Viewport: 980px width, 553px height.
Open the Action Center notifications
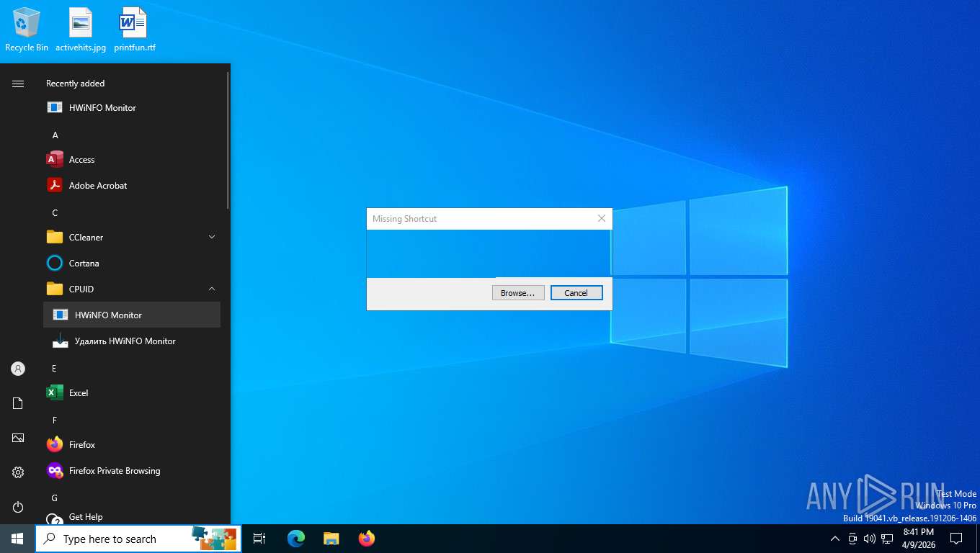click(x=956, y=539)
